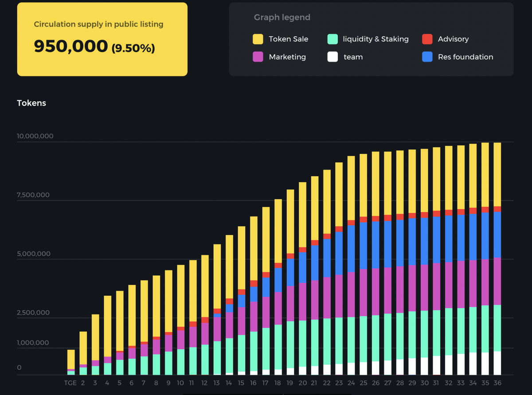This screenshot has width=532, height=395.
Task: Click the mint liquidity & Staking legend swatch
Action: click(332, 39)
